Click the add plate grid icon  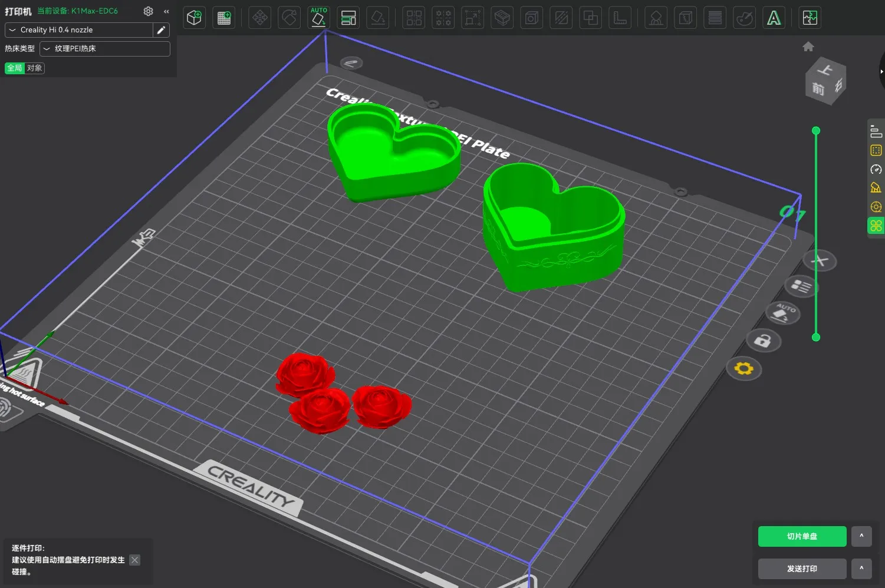(224, 18)
